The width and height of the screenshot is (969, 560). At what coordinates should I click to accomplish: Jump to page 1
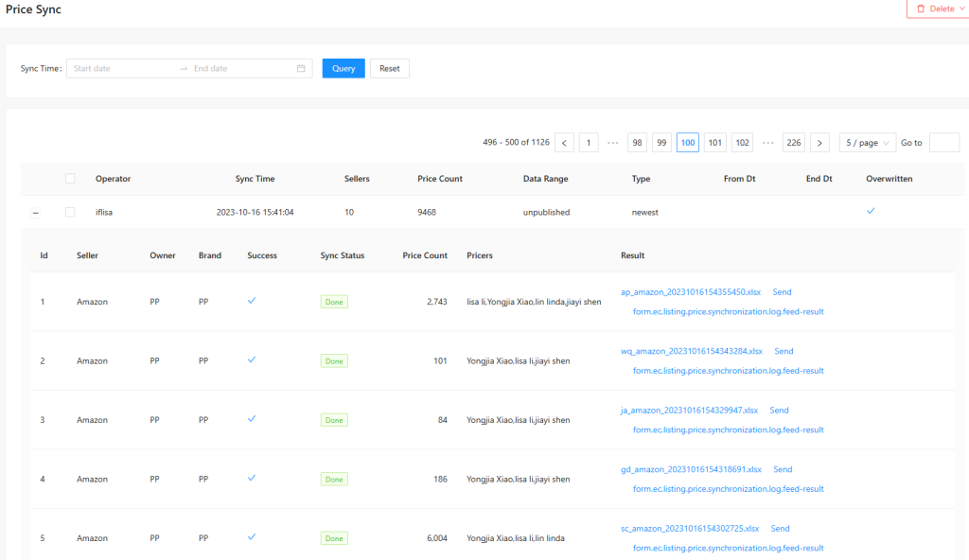[x=589, y=143]
